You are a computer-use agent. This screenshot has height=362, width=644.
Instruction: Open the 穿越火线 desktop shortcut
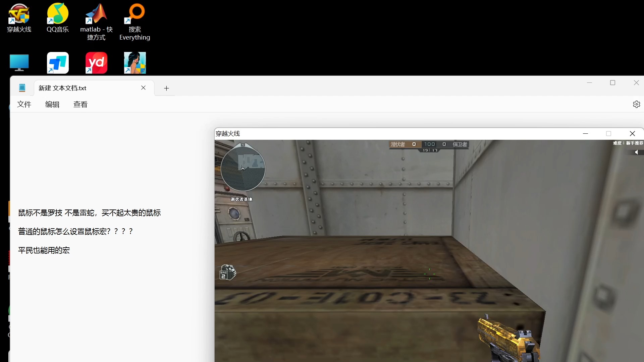[x=19, y=18]
